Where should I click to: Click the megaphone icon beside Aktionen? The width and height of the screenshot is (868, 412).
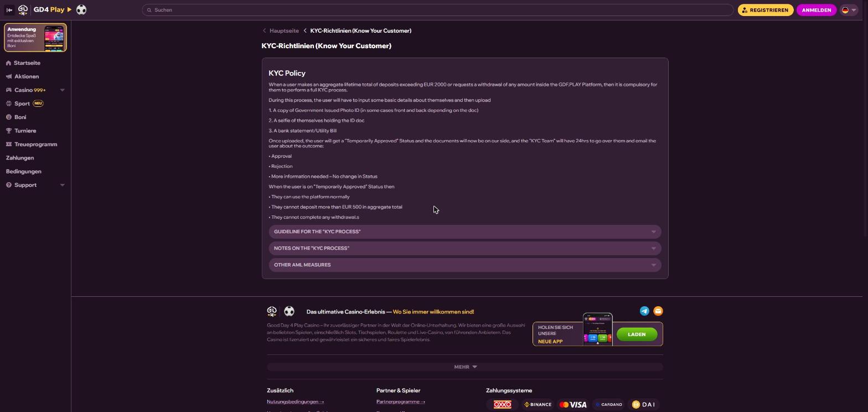pos(9,76)
